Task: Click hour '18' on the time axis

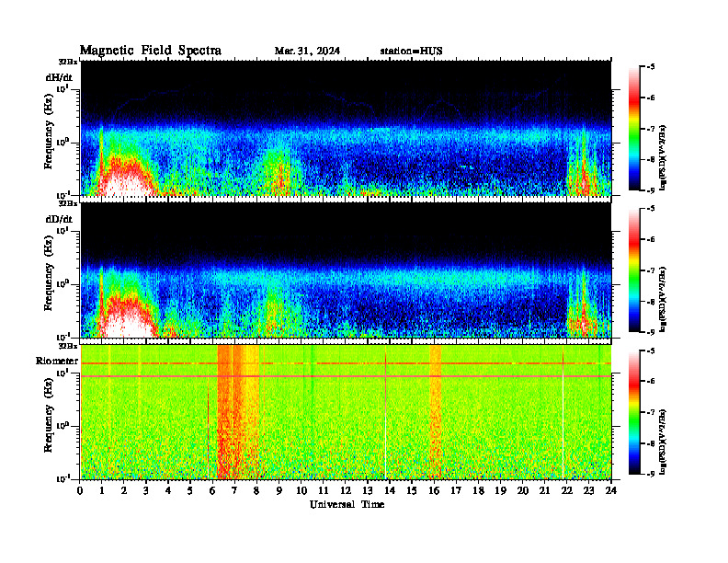Action: tap(478, 490)
